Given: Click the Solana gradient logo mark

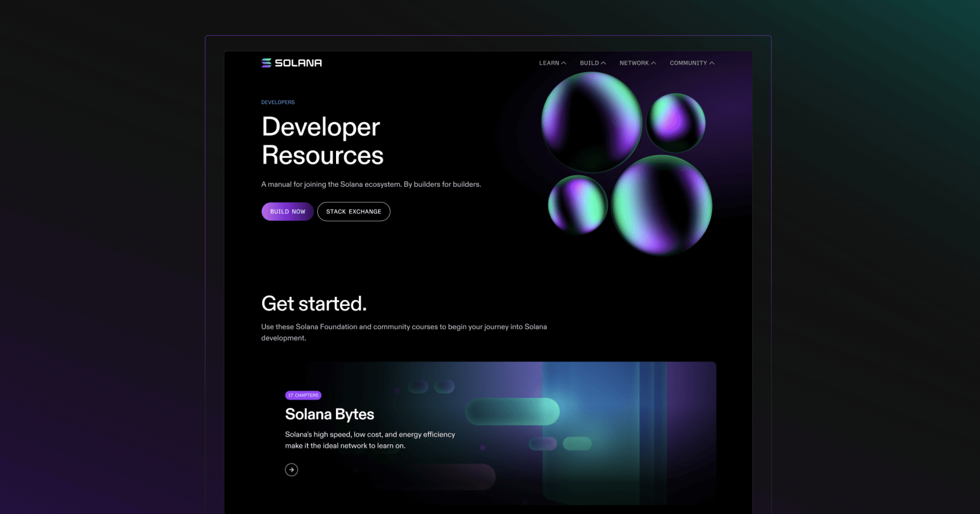Looking at the screenshot, I should [266, 63].
